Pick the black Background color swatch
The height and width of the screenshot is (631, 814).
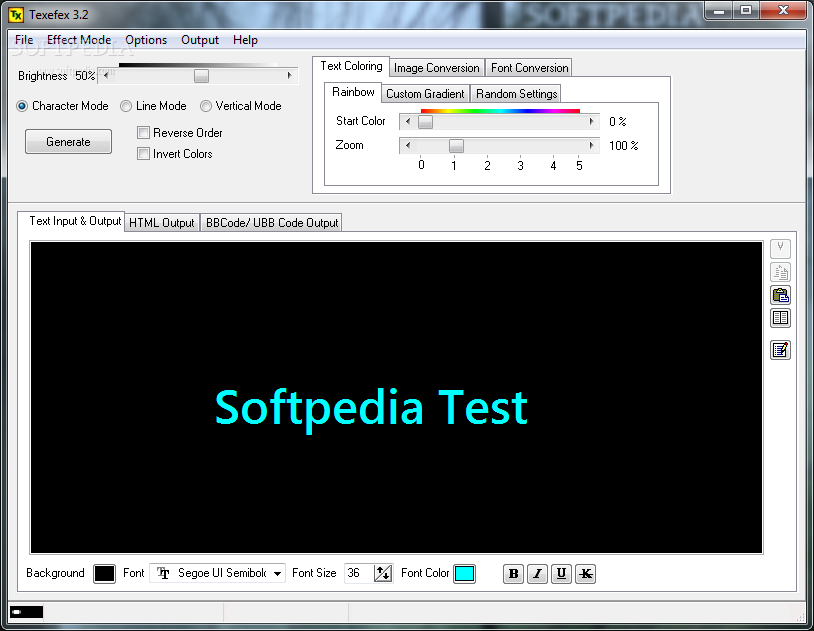click(104, 574)
